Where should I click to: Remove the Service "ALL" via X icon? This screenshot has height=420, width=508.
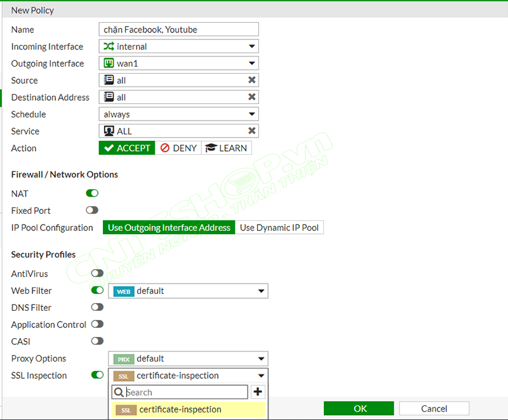(x=253, y=131)
